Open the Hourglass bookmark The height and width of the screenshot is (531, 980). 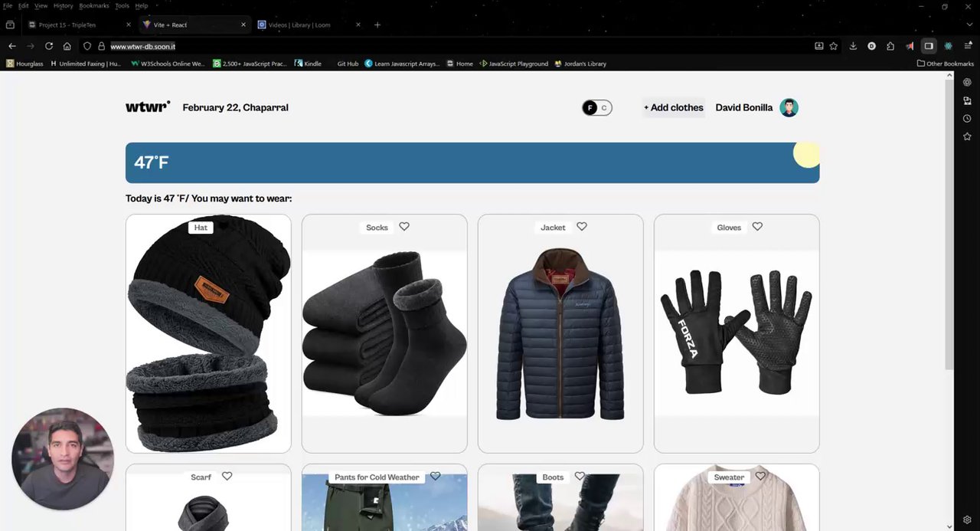(24, 64)
